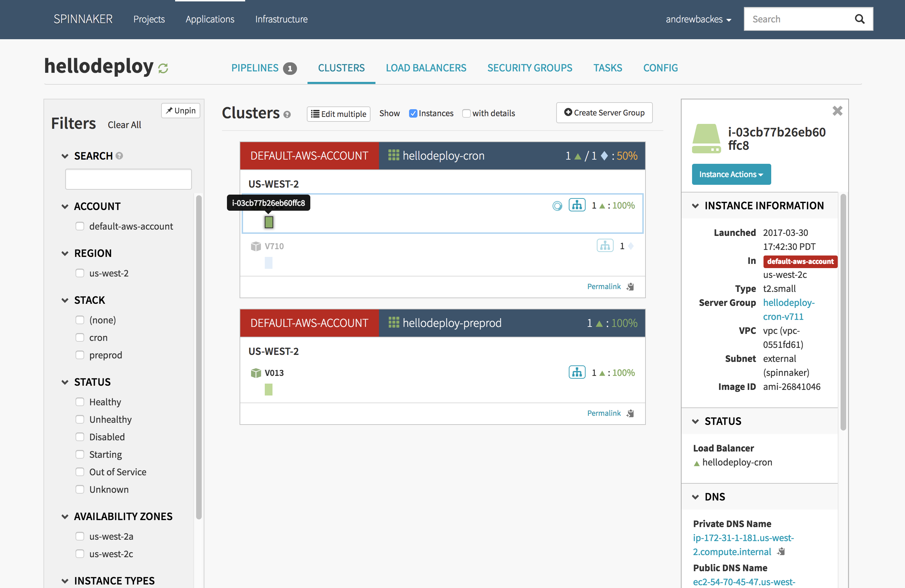Click load balancer icon on V710 row
This screenshot has height=588, width=905.
[605, 246]
